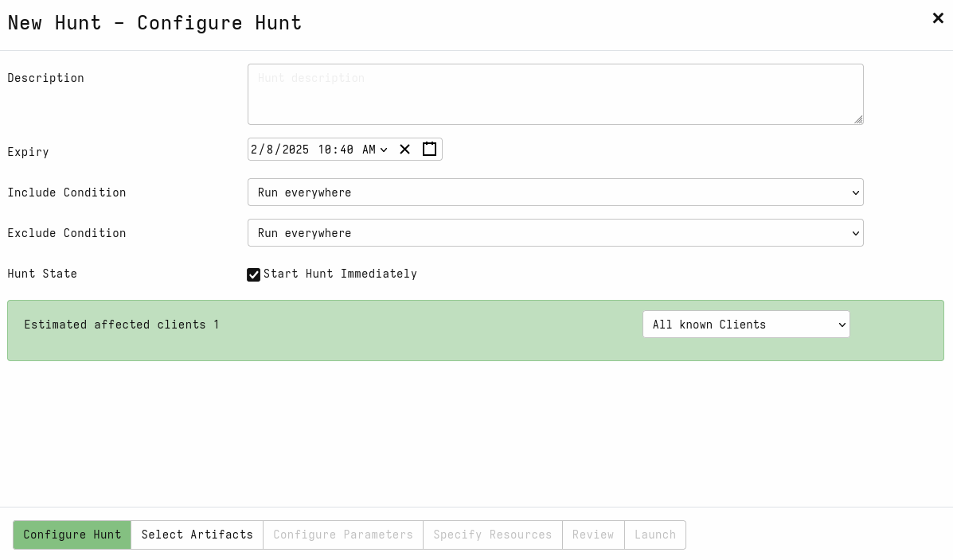Open the Configure Parameters step
Image resolution: width=953 pixels, height=560 pixels.
tap(343, 535)
